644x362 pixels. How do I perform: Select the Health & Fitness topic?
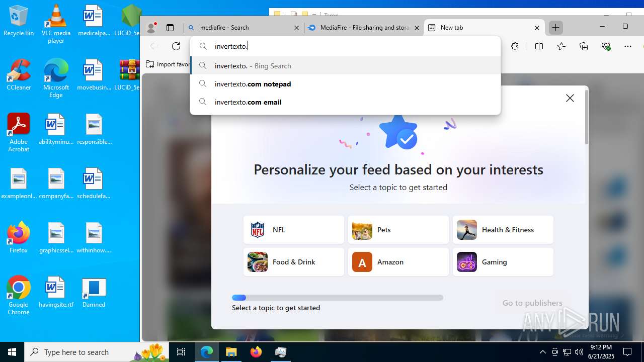click(503, 230)
